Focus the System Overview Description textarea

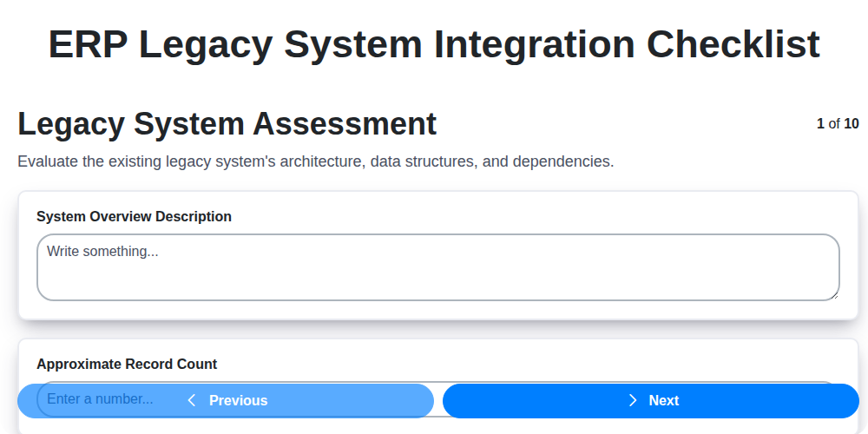(x=437, y=267)
